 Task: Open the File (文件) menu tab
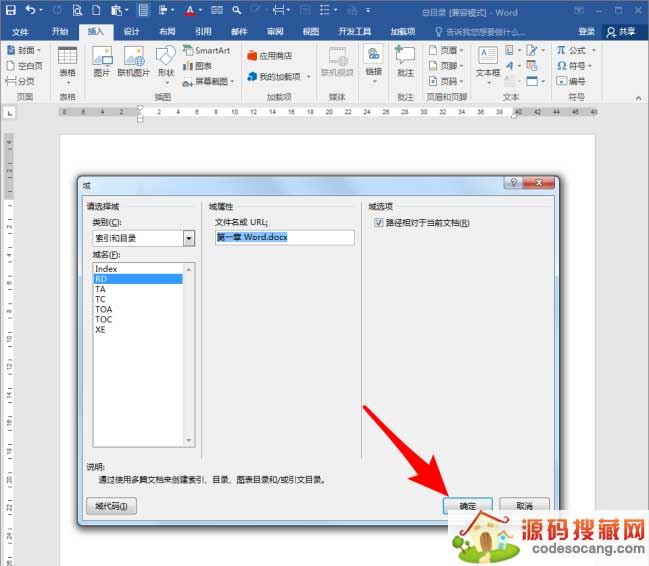[x=20, y=31]
